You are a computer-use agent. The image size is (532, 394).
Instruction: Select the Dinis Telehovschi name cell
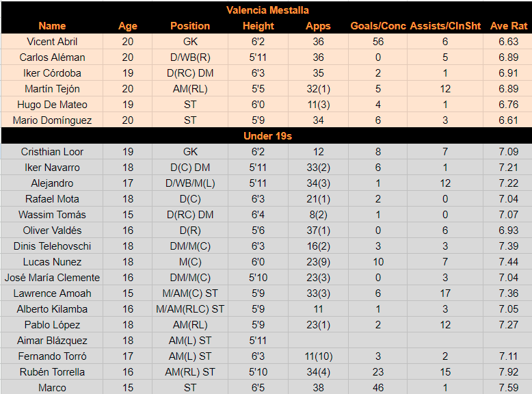(52, 246)
